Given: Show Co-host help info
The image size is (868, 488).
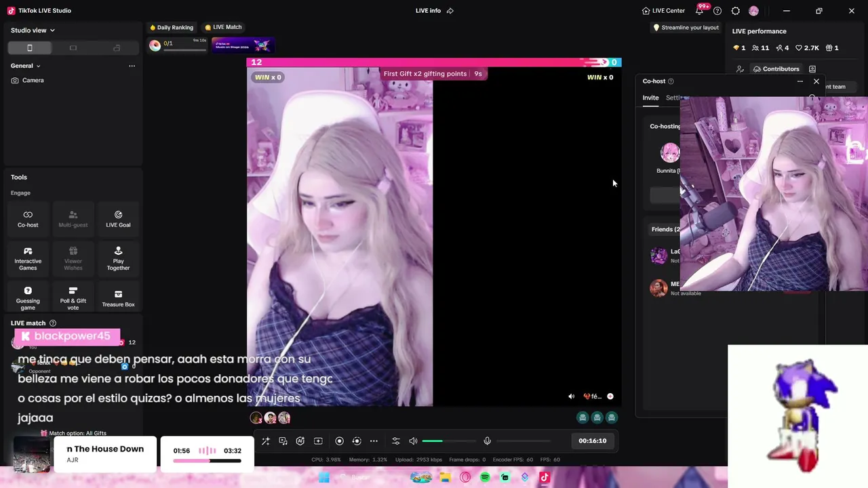Looking at the screenshot, I should pos(671,81).
